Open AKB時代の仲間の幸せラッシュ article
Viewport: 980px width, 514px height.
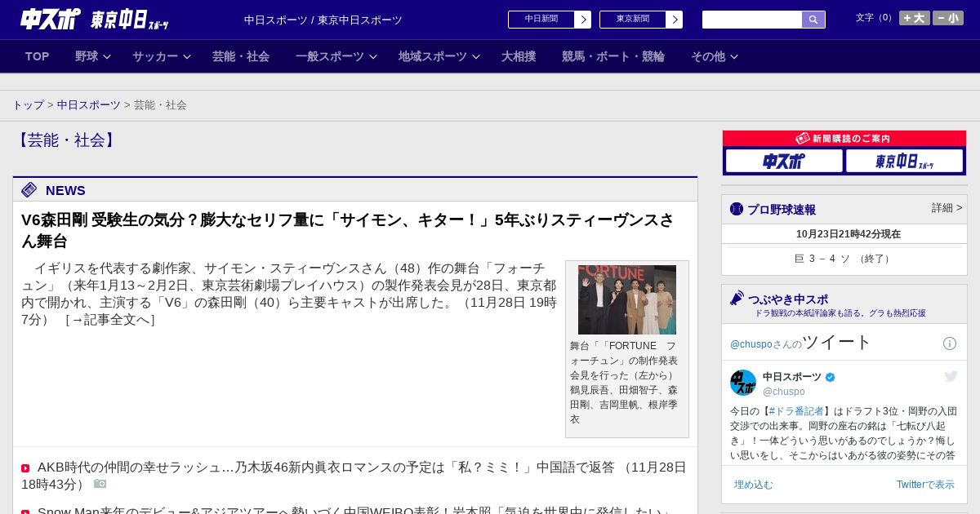tap(354, 476)
